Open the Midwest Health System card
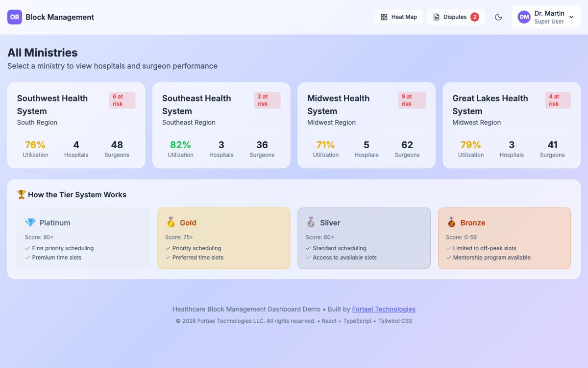Viewport: 588px width, 368px height. point(367,125)
